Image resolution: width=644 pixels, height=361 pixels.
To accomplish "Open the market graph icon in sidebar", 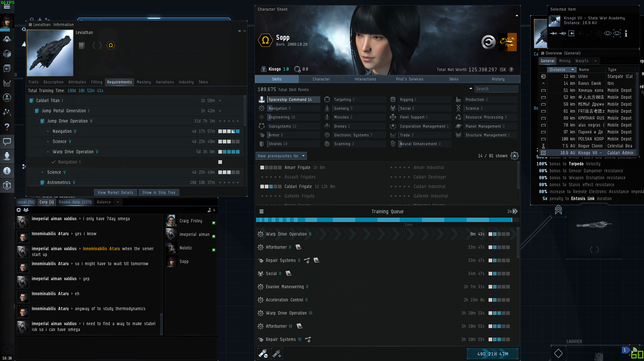I will point(7,83).
